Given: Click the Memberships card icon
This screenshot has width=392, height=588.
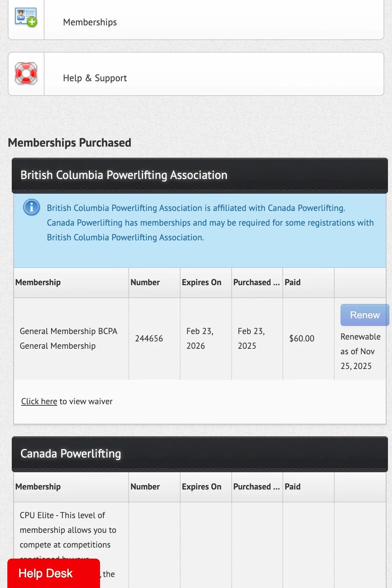Looking at the screenshot, I should click(x=26, y=17).
